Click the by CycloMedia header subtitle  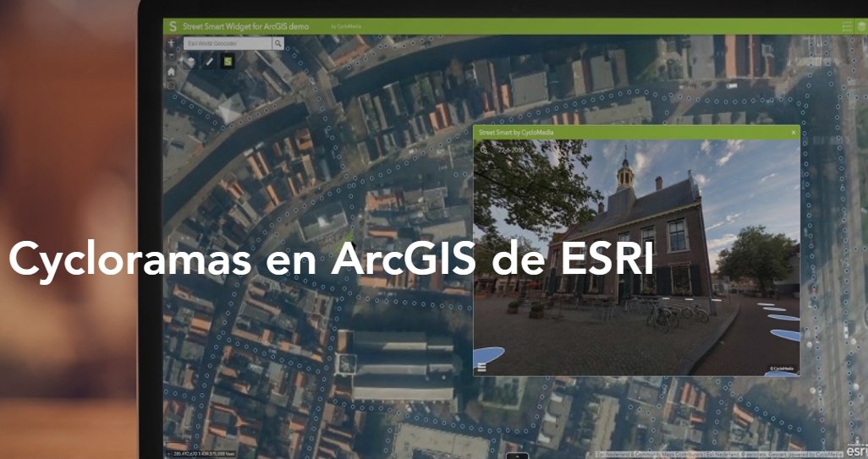click(x=348, y=26)
